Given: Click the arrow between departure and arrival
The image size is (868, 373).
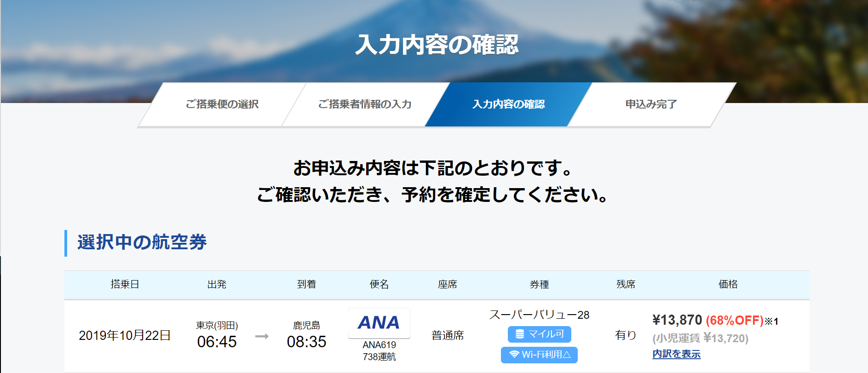Looking at the screenshot, I should pos(262,336).
